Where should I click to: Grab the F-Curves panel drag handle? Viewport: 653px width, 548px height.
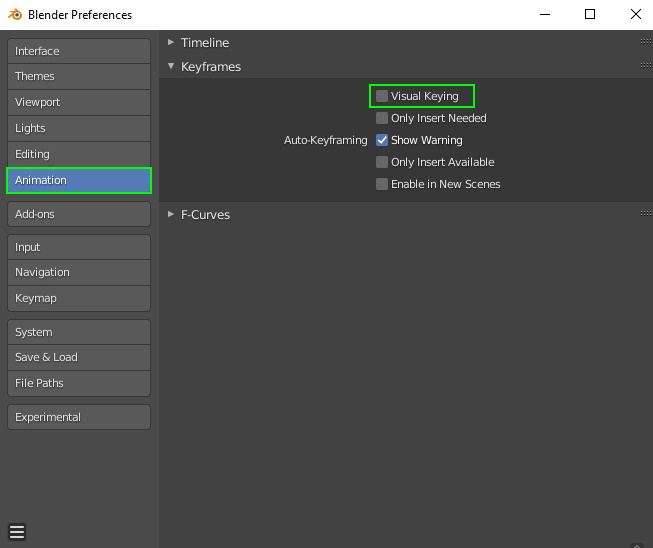tap(646, 214)
